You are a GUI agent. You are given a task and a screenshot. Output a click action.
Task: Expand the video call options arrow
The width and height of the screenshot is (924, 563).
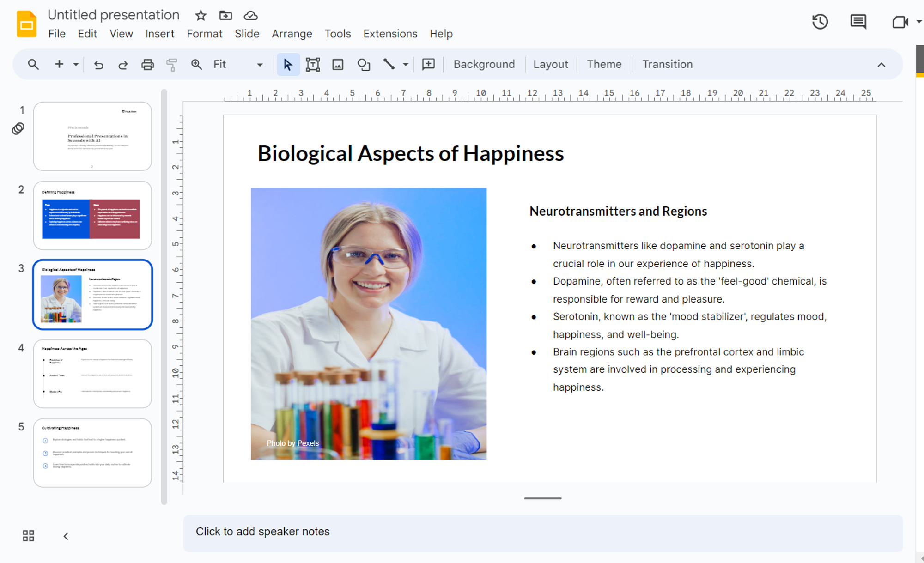(919, 22)
